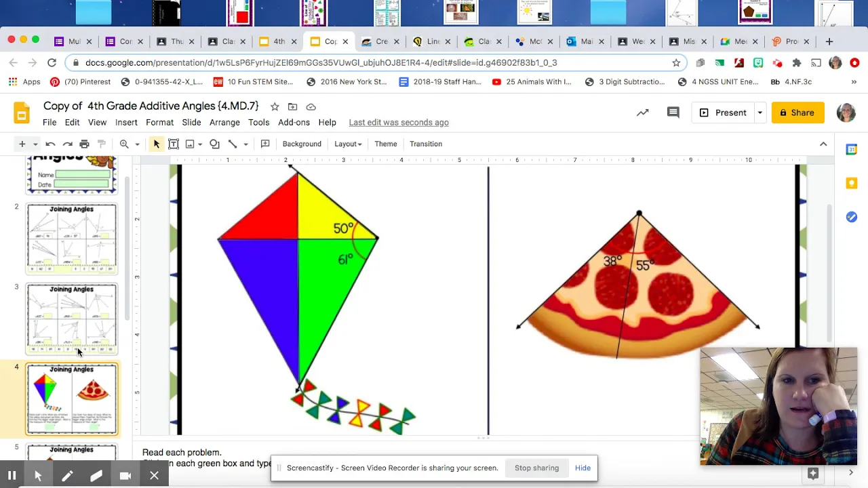This screenshot has height=488, width=868.
Task: Open the Layout dropdown
Action: [x=348, y=144]
